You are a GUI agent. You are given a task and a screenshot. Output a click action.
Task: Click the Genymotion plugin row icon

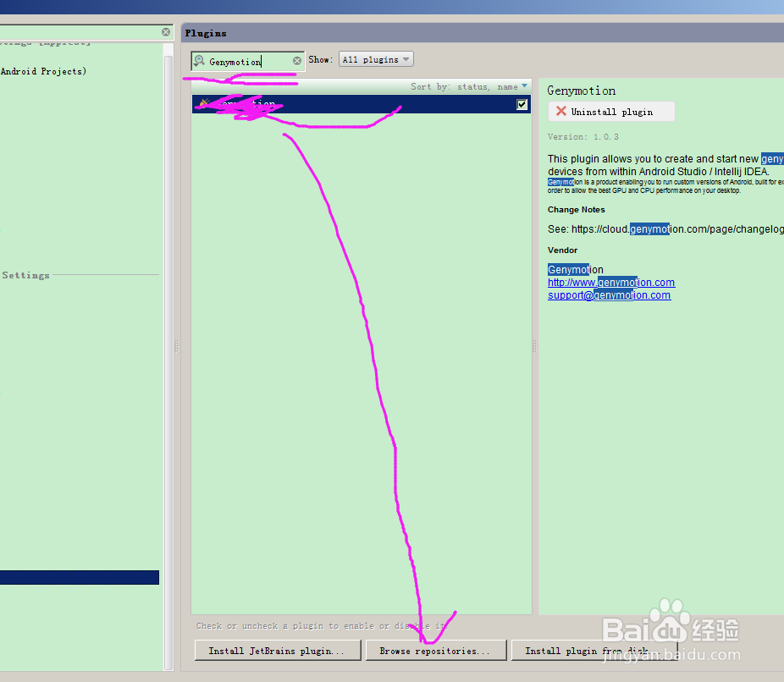pyautogui.click(x=204, y=103)
